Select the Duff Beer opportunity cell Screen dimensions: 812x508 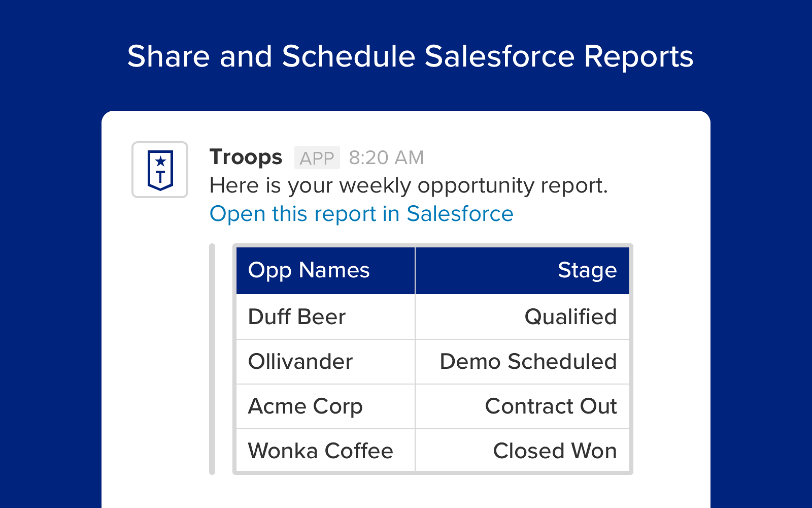pyautogui.click(x=297, y=317)
